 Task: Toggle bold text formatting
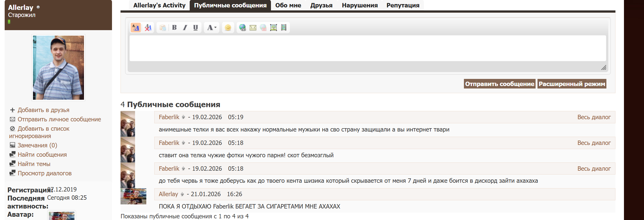174,28
